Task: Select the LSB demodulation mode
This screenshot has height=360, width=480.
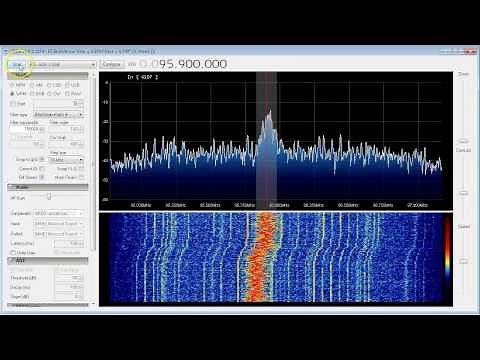Action: (53, 85)
